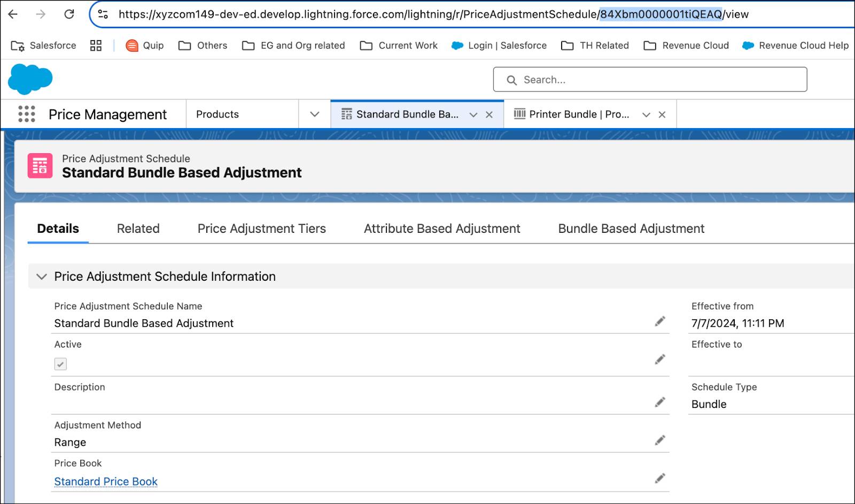The image size is (855, 504).
Task: Open Printer Bundle tab actions chevron
Action: click(646, 115)
